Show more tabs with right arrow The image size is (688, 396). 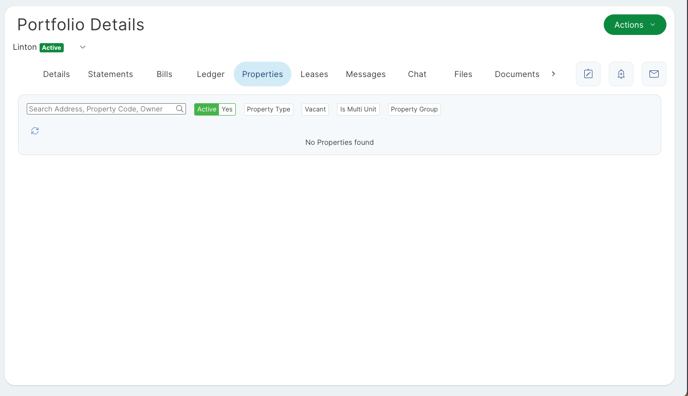(x=553, y=74)
